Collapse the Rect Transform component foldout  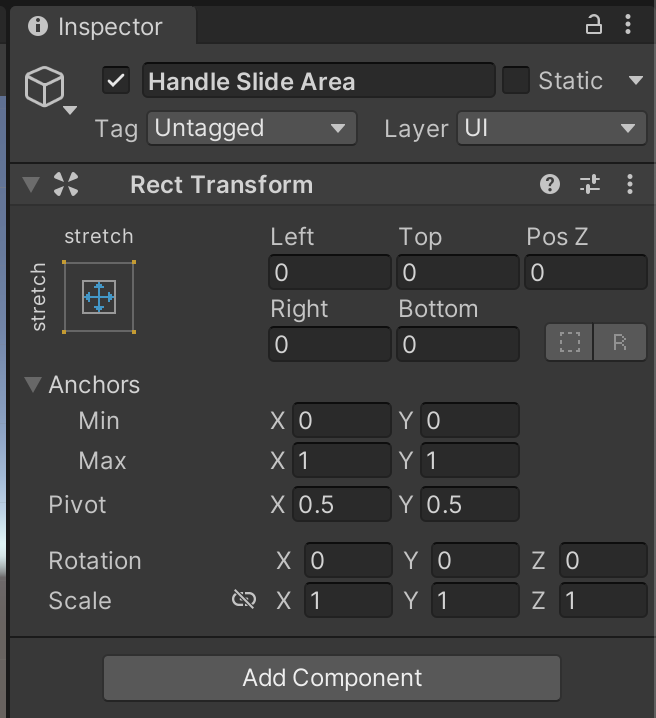31,184
